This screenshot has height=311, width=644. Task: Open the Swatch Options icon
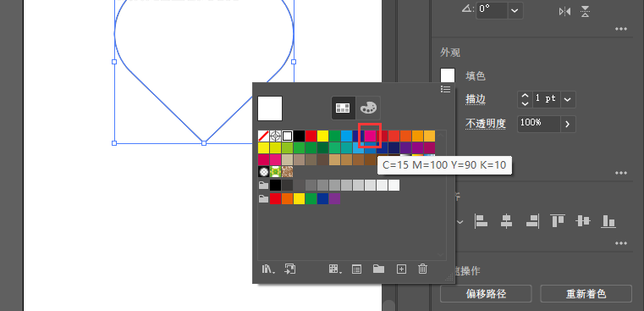coord(357,269)
